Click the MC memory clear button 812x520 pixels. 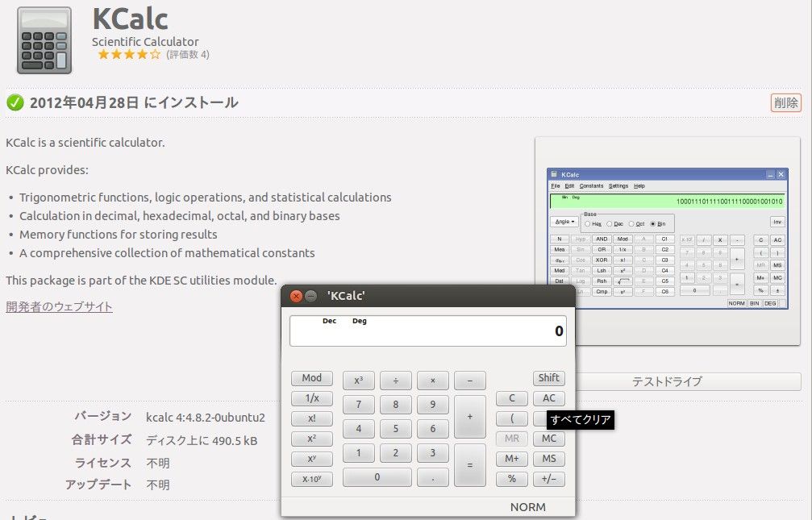click(x=548, y=439)
